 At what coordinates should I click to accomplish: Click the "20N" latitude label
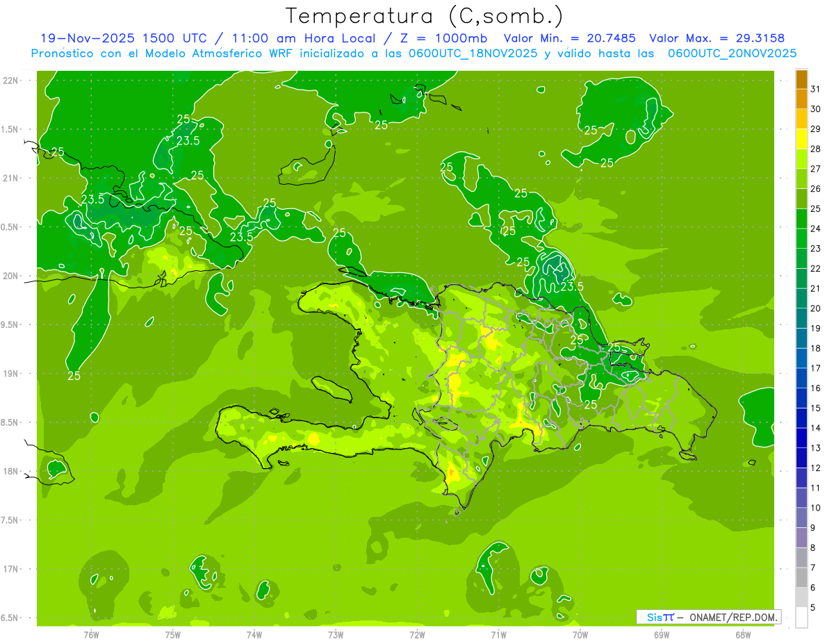point(12,276)
